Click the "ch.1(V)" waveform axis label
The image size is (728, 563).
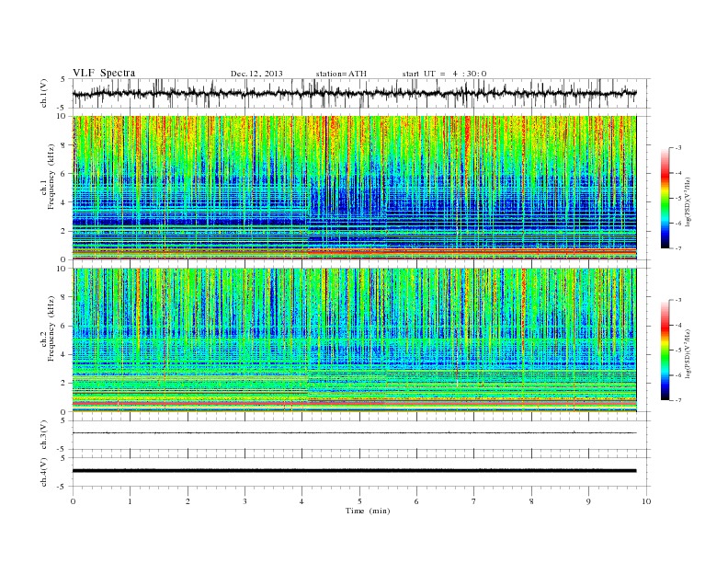(44, 93)
